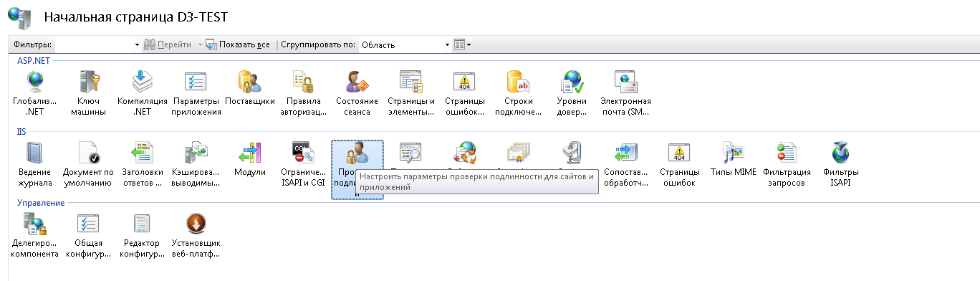
Task: Open the Ключ машины feature icon
Action: click(x=89, y=82)
